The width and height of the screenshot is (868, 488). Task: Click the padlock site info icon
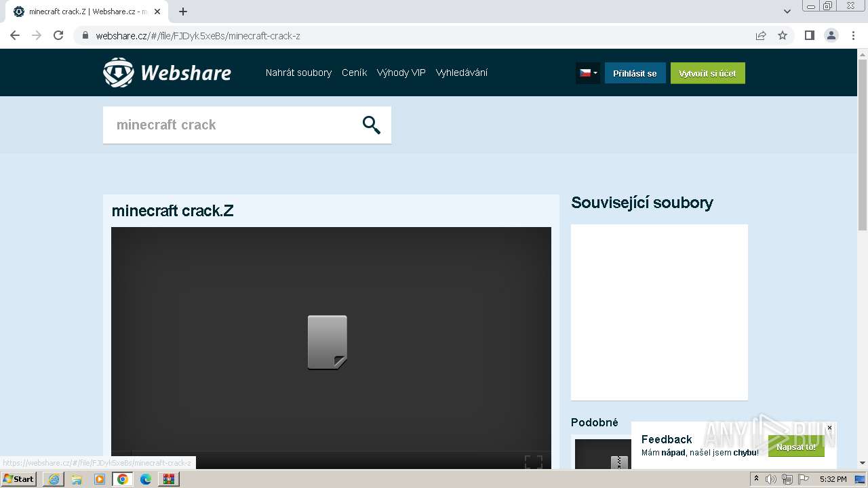pos(85,35)
